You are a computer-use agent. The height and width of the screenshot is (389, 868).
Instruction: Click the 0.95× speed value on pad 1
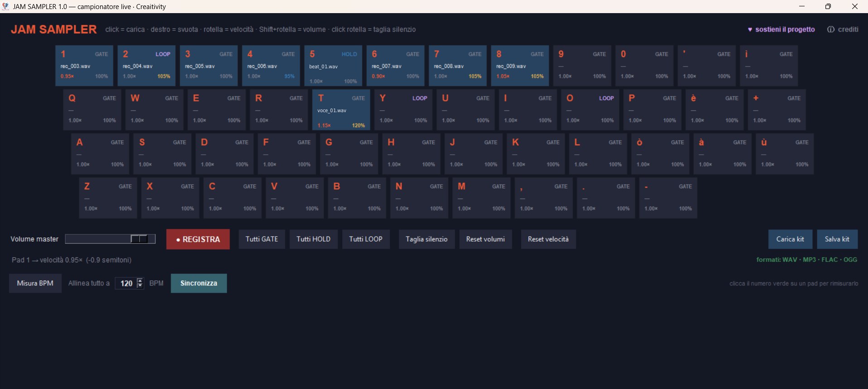point(67,76)
